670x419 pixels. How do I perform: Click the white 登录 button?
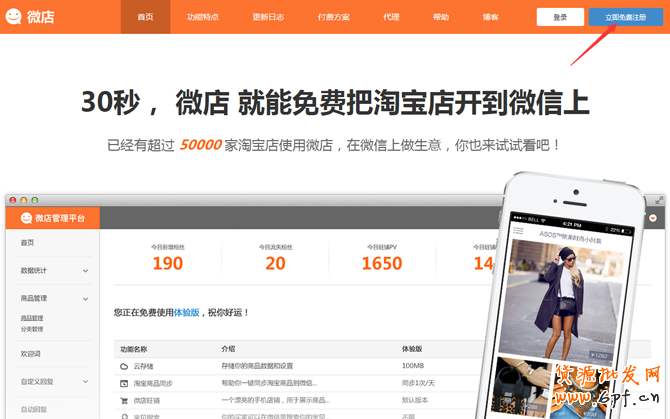click(x=560, y=17)
